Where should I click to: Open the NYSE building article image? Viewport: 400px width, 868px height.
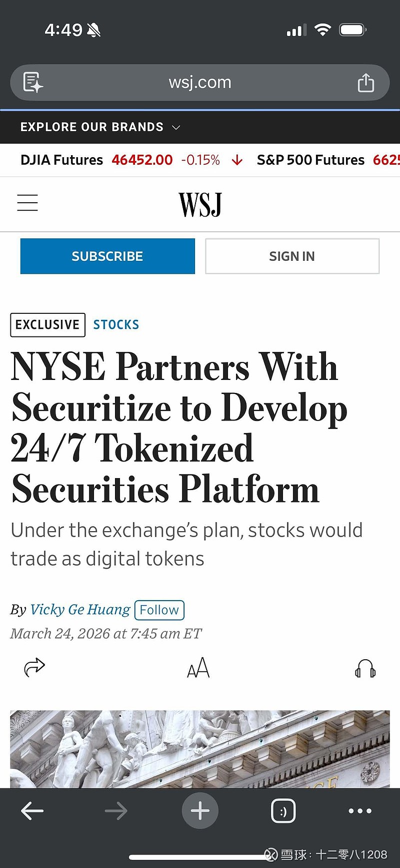coord(200,748)
